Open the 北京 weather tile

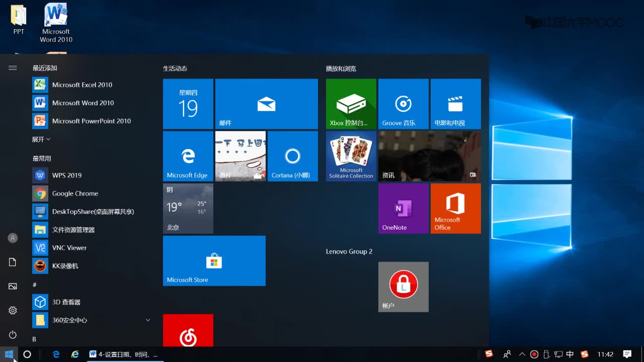[x=188, y=209]
